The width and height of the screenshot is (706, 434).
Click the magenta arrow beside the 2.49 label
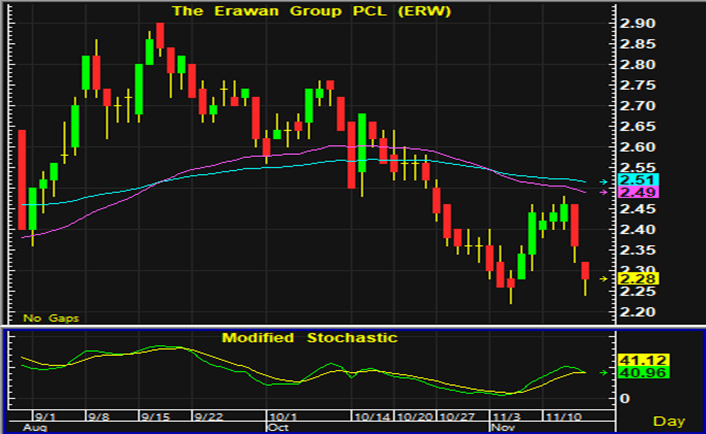603,192
